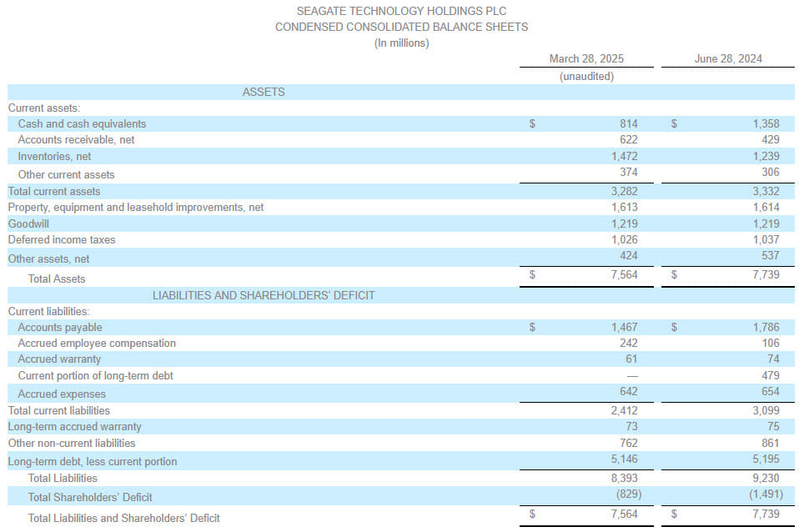
Task: Select other assets value 424
Action: pyautogui.click(x=629, y=256)
